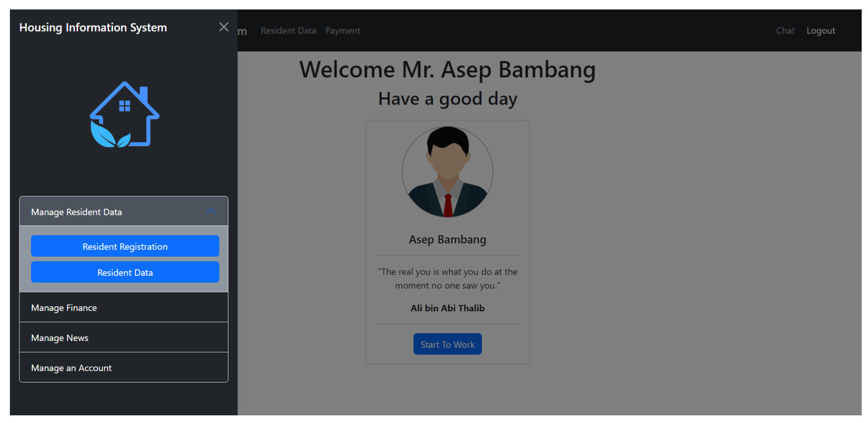Click the Ali bin Abi Thalib attribution
This screenshot has height=423, width=868.
tap(447, 308)
